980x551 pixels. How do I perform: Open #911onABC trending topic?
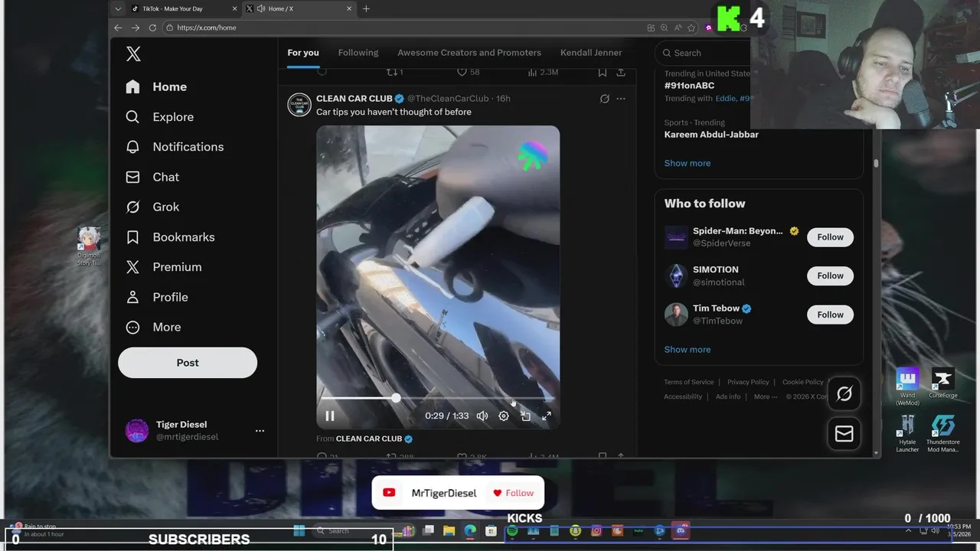689,86
